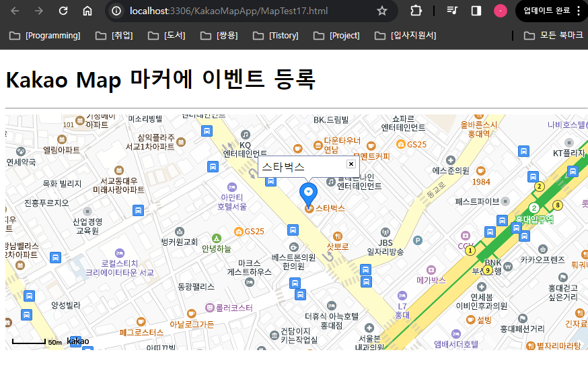Open the extensions puzzle icon

[x=416, y=11]
